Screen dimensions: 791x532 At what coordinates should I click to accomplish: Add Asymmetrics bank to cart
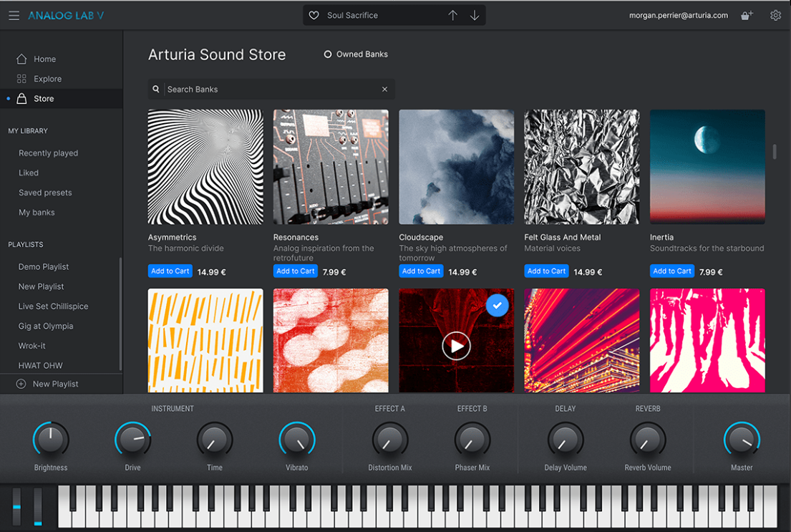pos(170,271)
